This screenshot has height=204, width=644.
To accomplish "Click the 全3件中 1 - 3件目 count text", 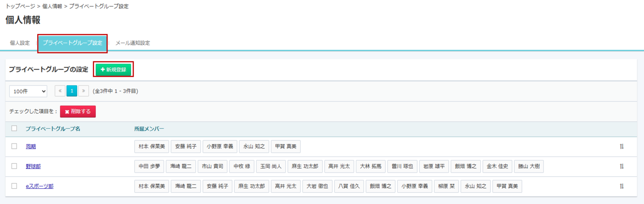I will [116, 91].
